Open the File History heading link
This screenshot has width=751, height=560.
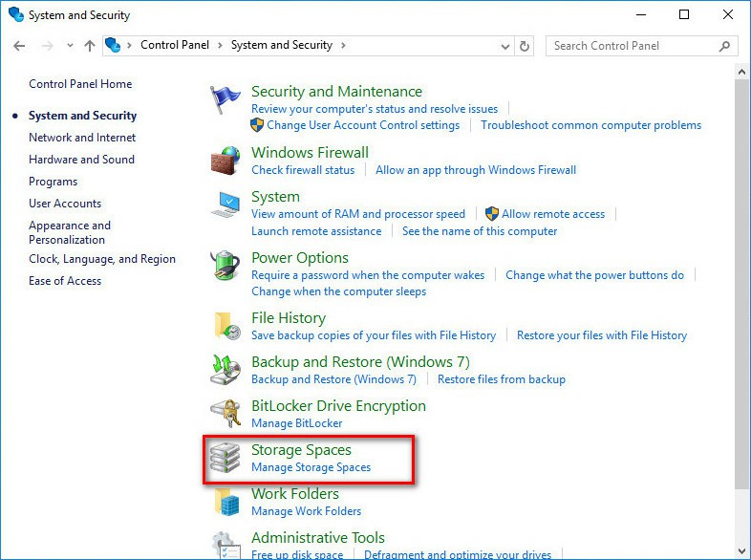pos(289,318)
